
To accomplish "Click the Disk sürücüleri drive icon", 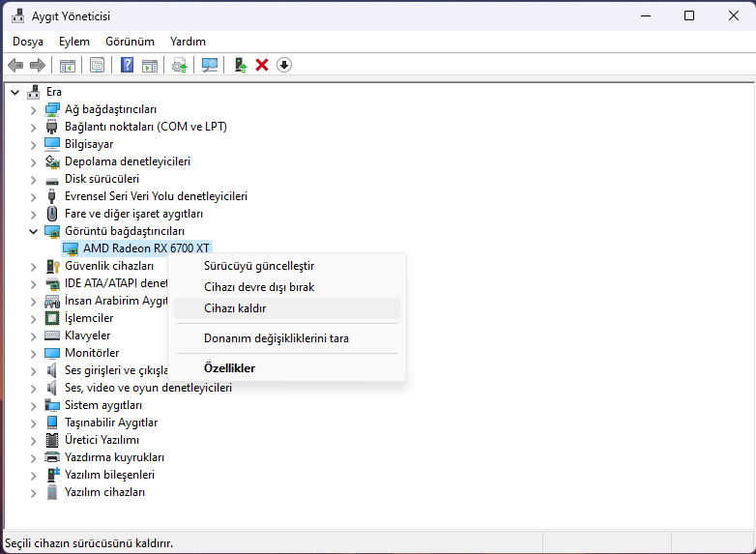I will click(52, 180).
